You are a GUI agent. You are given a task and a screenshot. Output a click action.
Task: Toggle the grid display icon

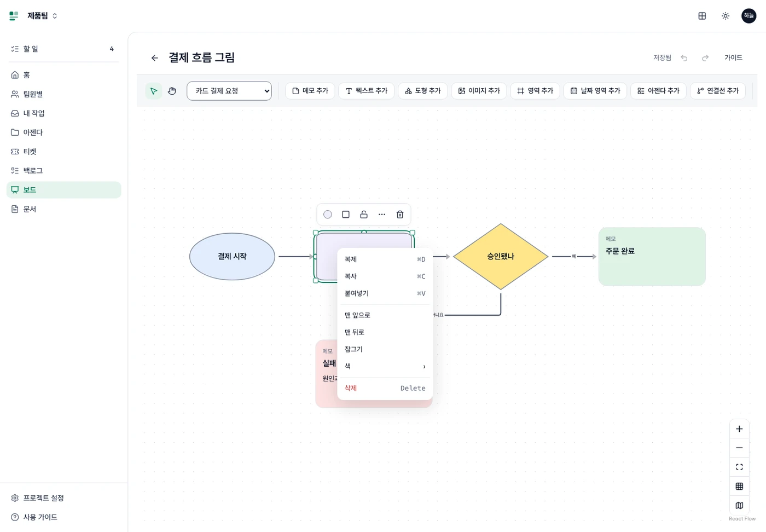point(739,486)
